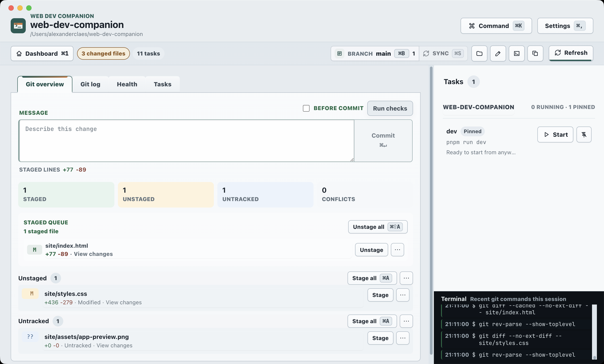Click the git diff --no-ext-diff site/styles.css log line
The height and width of the screenshot is (364, 604).
(516, 339)
